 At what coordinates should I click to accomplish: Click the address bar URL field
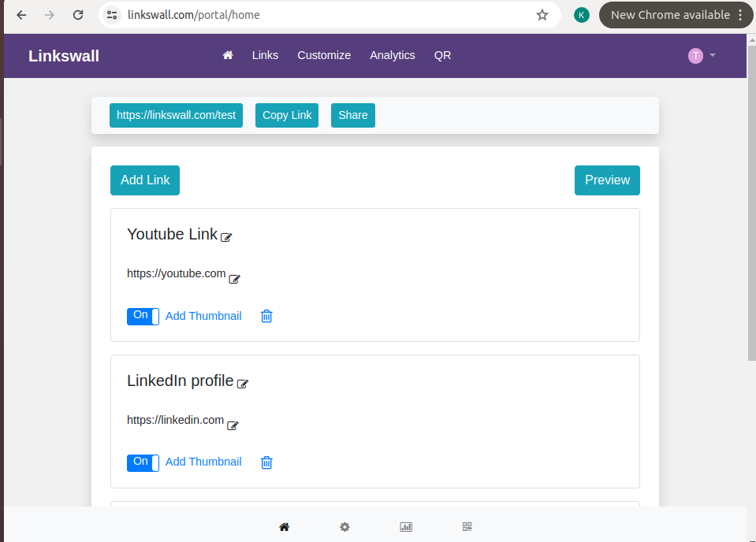click(328, 15)
